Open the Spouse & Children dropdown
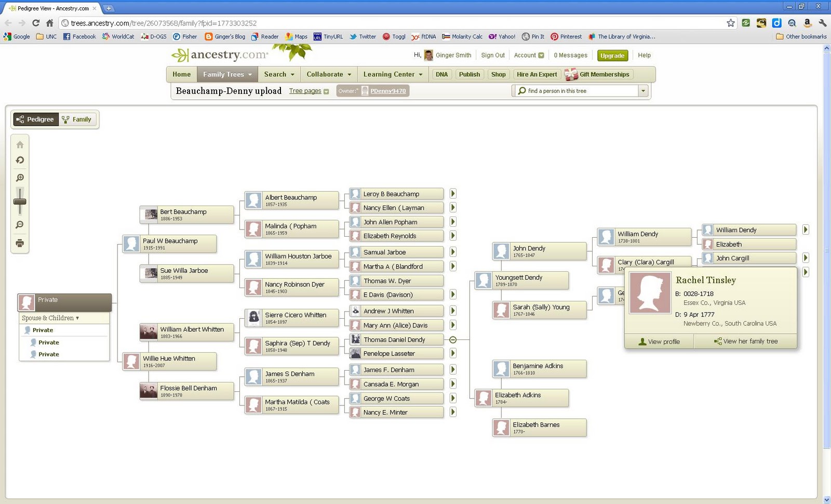 tap(49, 318)
